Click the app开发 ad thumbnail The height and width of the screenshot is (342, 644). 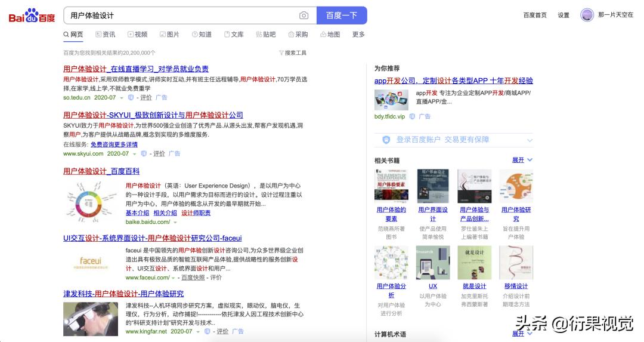point(391,100)
